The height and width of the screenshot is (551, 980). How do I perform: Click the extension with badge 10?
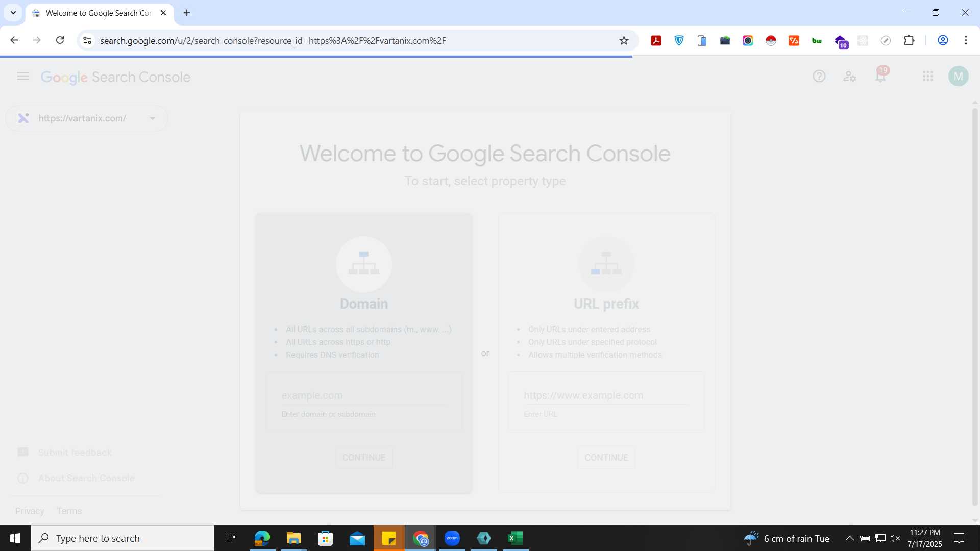click(x=841, y=41)
